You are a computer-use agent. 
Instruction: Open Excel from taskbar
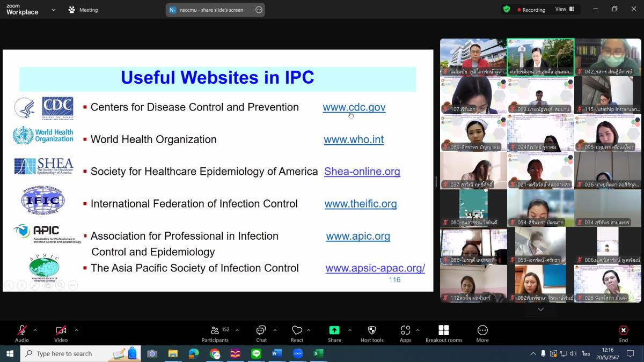click(x=318, y=353)
